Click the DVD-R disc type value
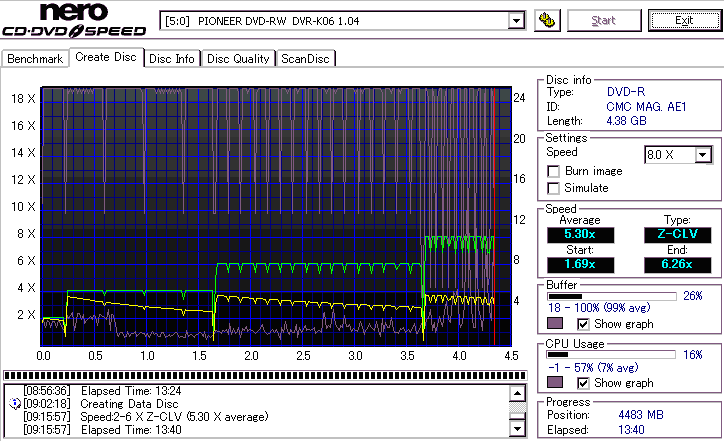724x441 pixels. click(x=626, y=92)
